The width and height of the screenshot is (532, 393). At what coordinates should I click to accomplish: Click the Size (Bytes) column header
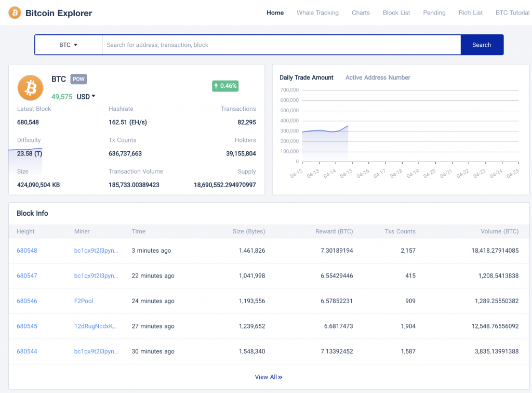point(249,231)
